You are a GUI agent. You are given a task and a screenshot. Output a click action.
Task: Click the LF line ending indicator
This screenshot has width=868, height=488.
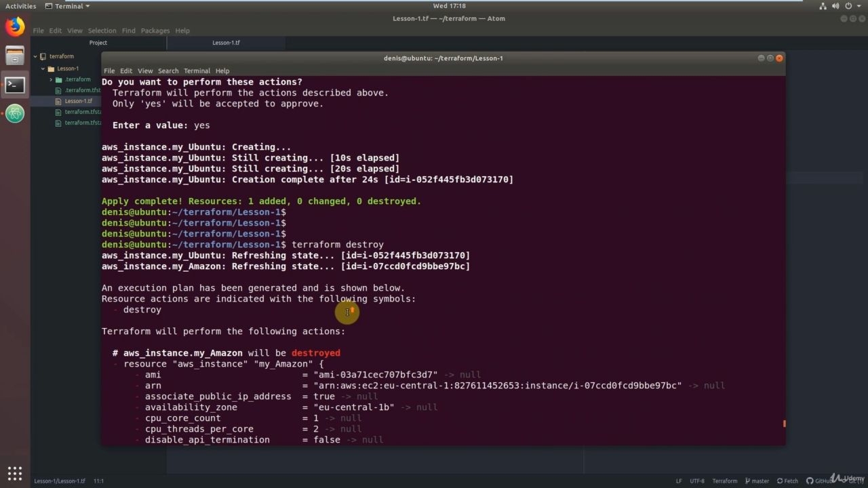click(x=679, y=481)
